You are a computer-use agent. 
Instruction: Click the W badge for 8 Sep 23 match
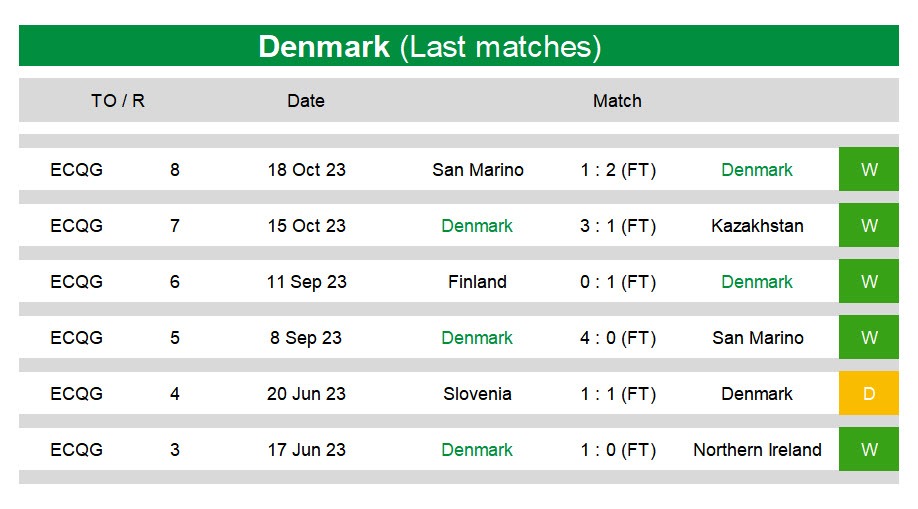[868, 337]
